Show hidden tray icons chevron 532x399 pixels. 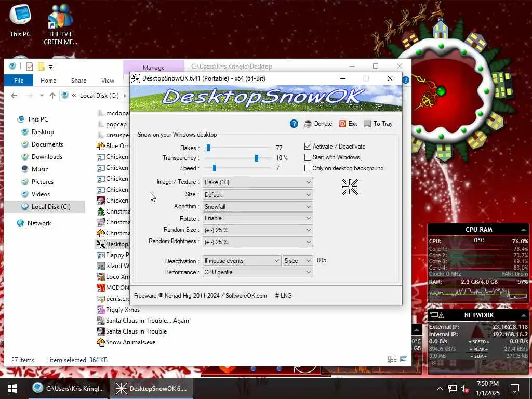click(x=440, y=389)
